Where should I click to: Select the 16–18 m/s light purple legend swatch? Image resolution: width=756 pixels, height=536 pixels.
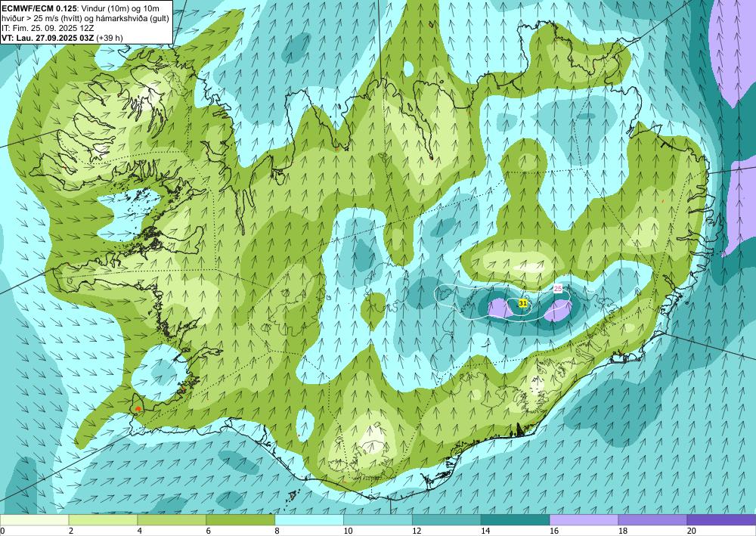click(x=584, y=519)
